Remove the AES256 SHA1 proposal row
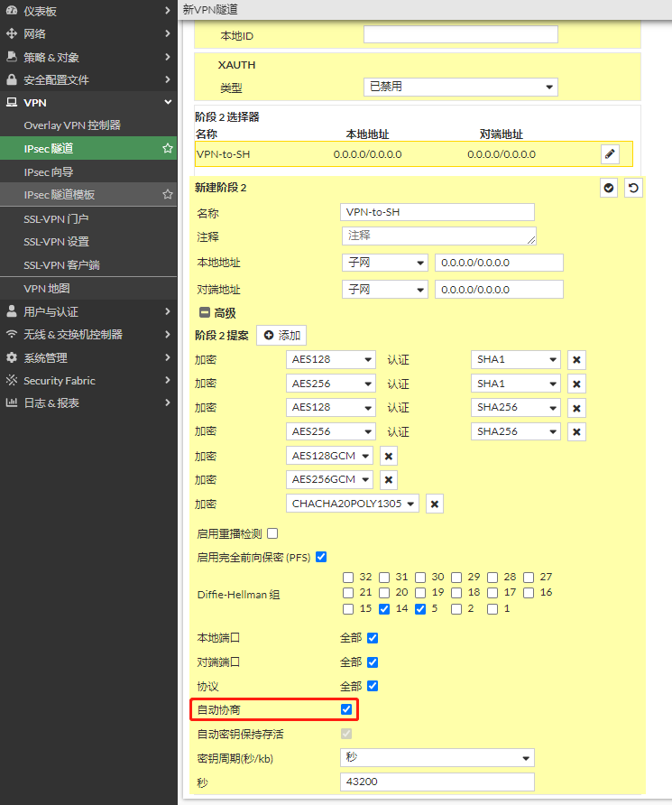Screen dimensions: 672x805 tap(576, 384)
